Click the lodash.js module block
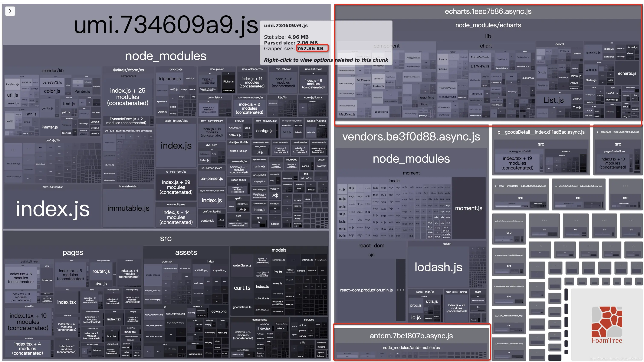 click(x=438, y=267)
